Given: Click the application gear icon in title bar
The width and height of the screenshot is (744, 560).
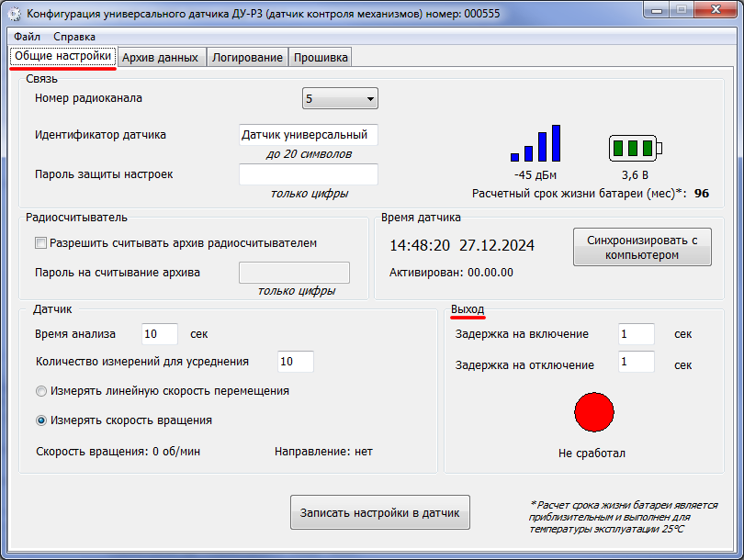Looking at the screenshot, I should (14, 14).
